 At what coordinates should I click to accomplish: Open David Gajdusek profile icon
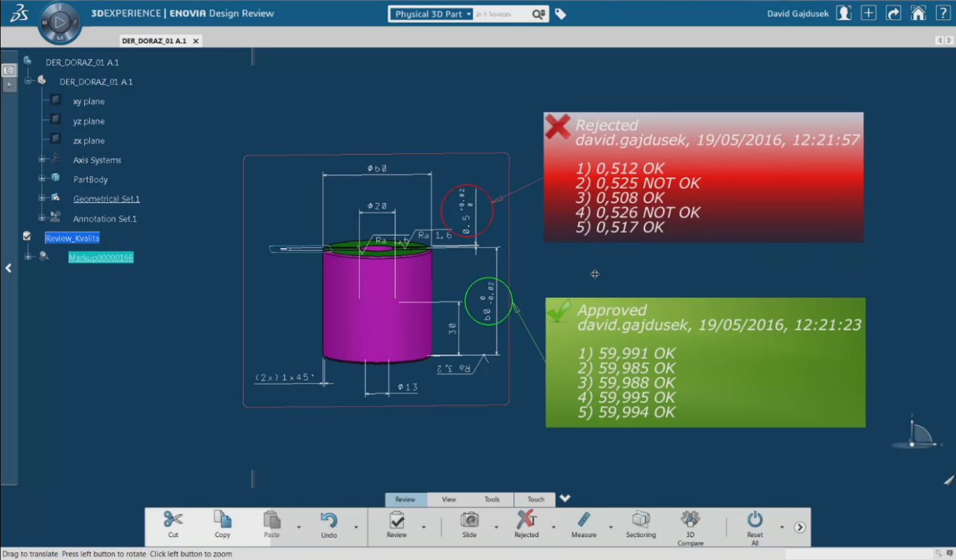pos(844,14)
